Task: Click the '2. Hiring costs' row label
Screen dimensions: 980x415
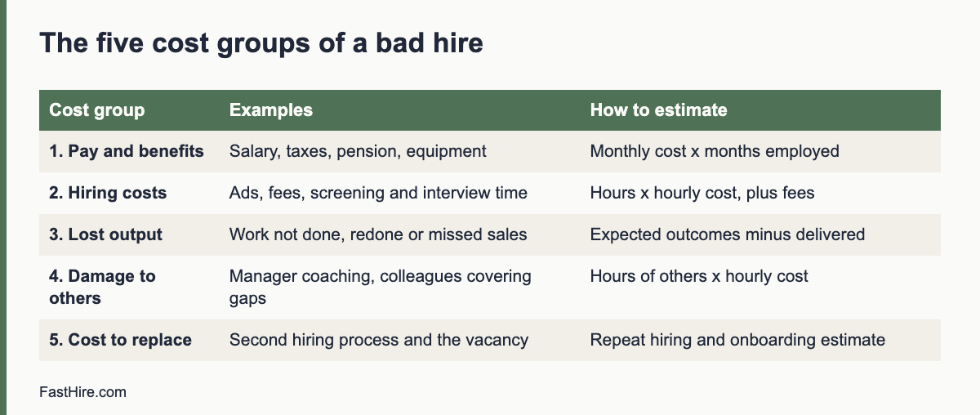Action: pos(108,193)
